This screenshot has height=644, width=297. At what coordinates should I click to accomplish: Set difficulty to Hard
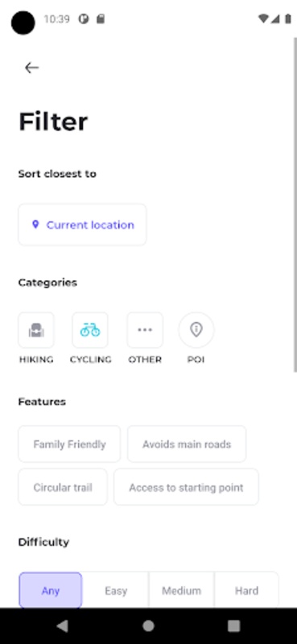pyautogui.click(x=246, y=590)
